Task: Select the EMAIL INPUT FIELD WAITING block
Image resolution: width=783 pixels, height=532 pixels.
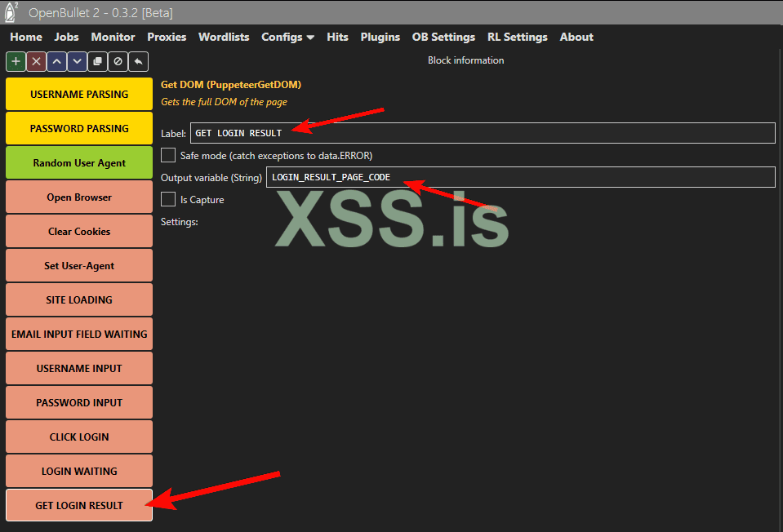Action: [79, 334]
